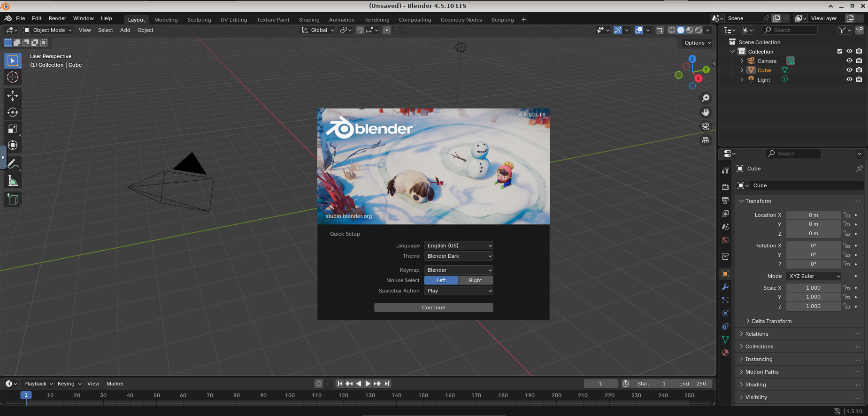This screenshot has width=868, height=416.
Task: Click the timeline Play button
Action: pyautogui.click(x=368, y=384)
